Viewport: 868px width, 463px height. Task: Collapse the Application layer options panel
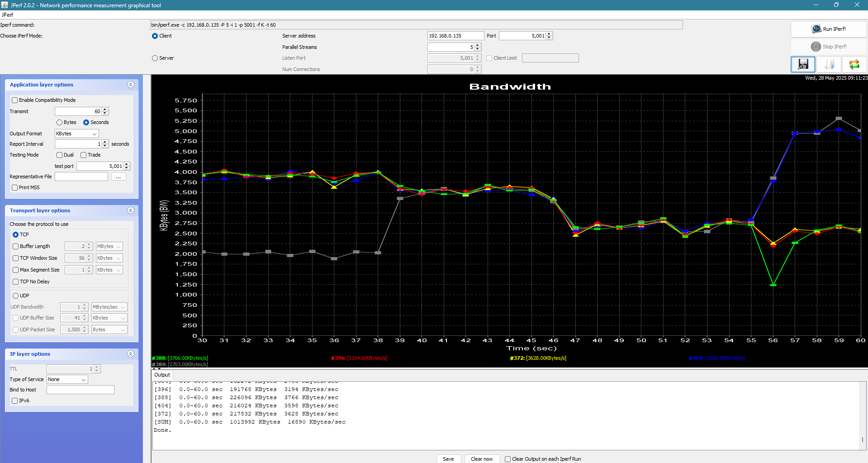click(x=131, y=85)
